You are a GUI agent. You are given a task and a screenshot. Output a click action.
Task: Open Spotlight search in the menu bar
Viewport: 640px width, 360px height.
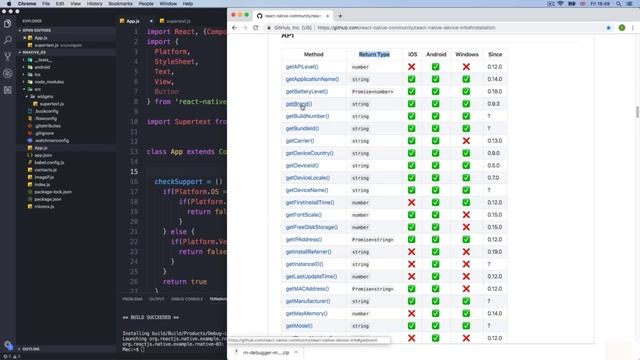coord(619,4)
